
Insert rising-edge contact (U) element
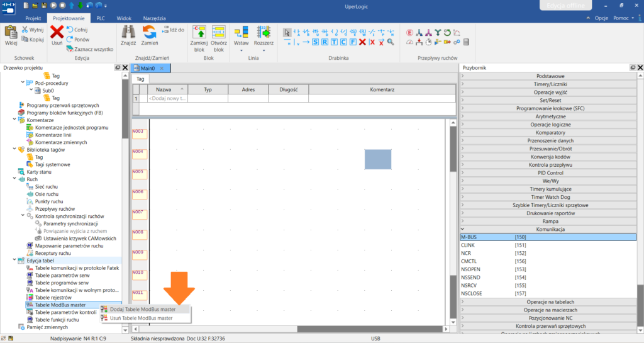point(316,33)
